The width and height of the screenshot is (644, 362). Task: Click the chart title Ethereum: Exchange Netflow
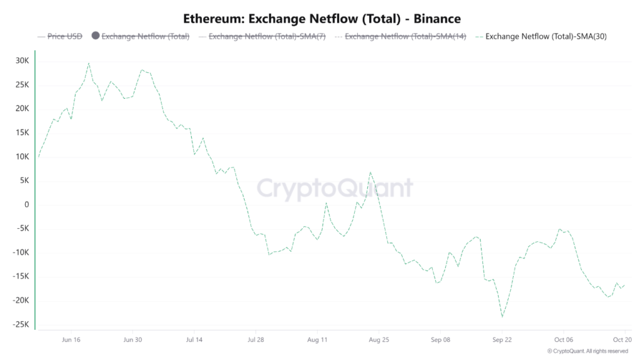pos(321,18)
